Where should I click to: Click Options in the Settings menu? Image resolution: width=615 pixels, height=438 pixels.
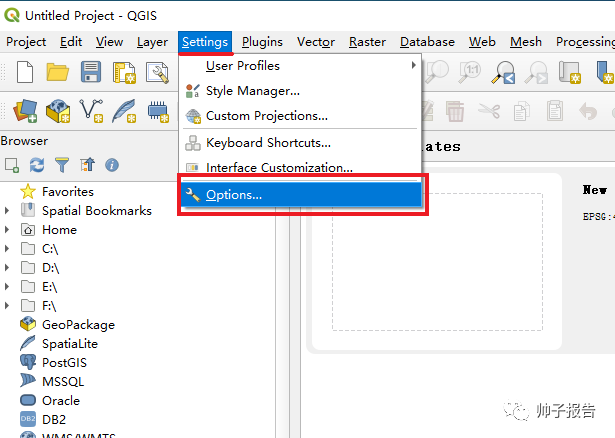[300, 194]
